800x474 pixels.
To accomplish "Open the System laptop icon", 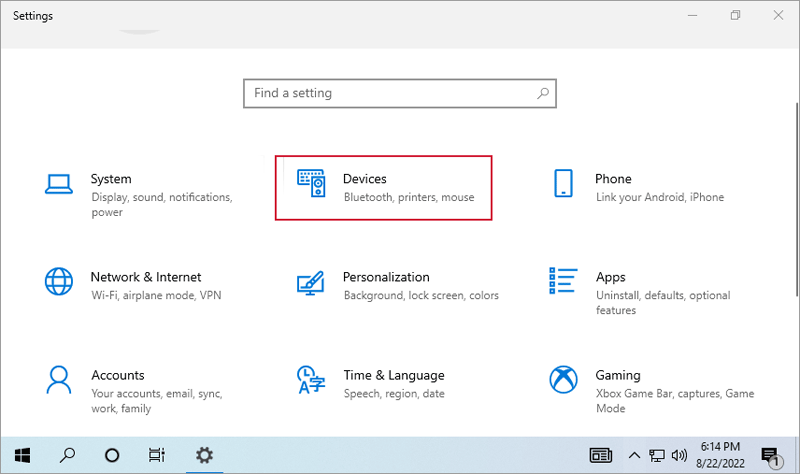I will [x=59, y=184].
